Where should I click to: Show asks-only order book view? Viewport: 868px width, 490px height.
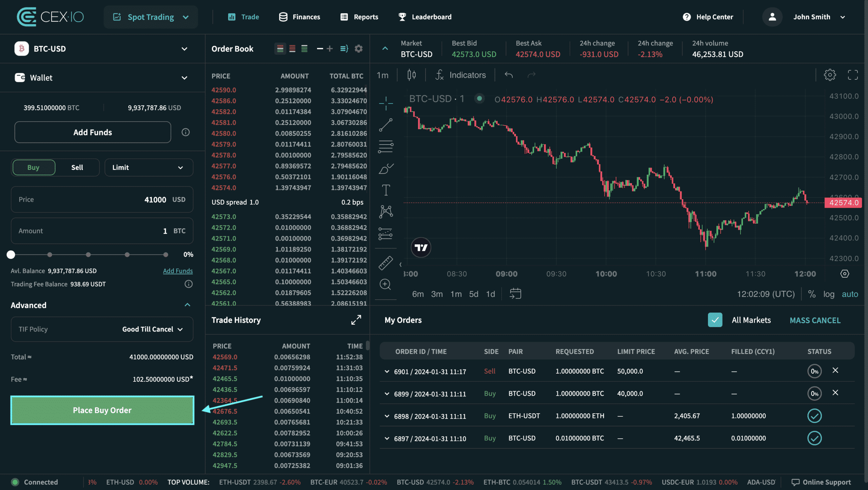coord(292,49)
